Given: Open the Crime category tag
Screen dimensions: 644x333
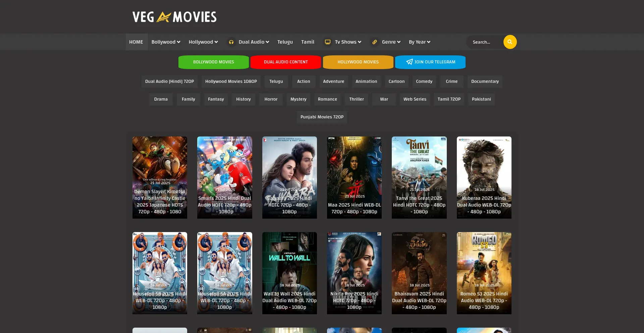Looking at the screenshot, I should [451, 81].
